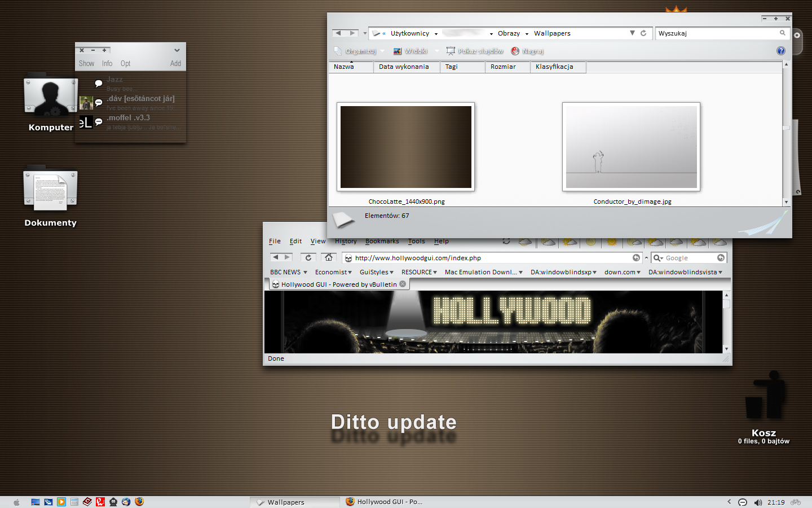Open the DA:windowblindsxp bookmark folder
The image size is (812, 508).
pos(563,272)
